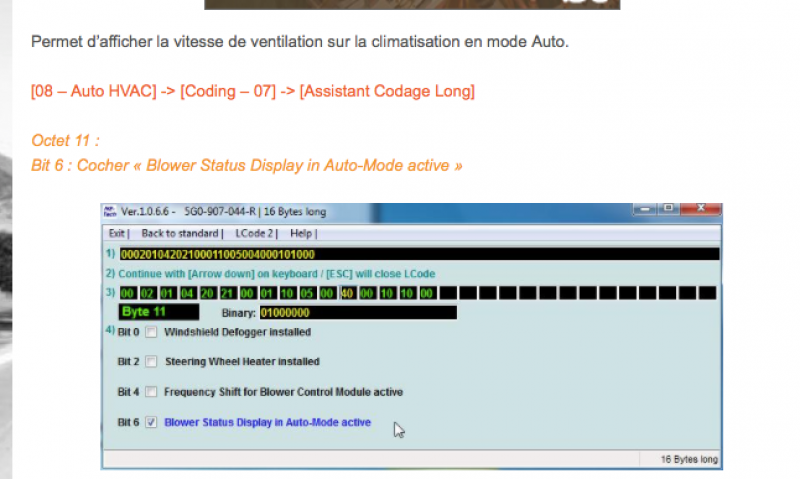This screenshot has width=800, height=479.
Task: Click the Byte 11 indicator box
Action: (159, 312)
